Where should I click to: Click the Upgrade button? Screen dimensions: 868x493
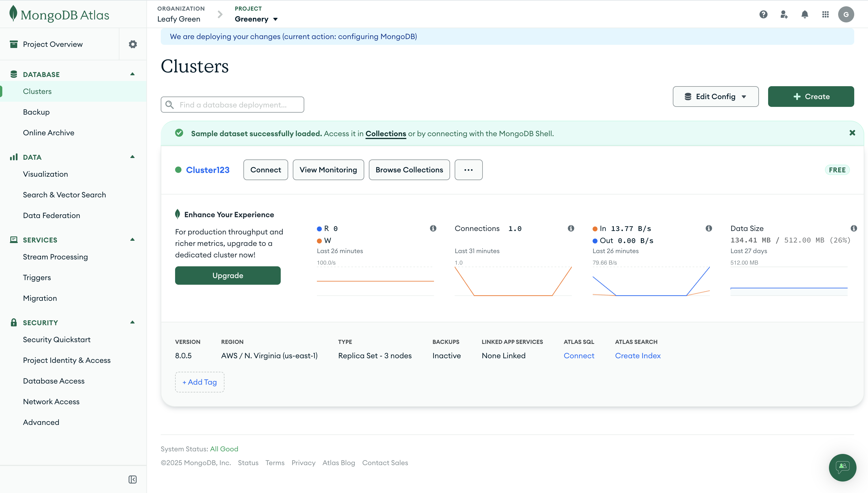click(228, 276)
